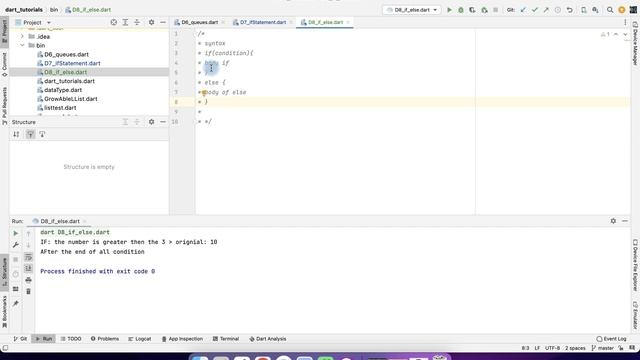Expand the .idea folder
The image size is (640, 360).
point(22,36)
